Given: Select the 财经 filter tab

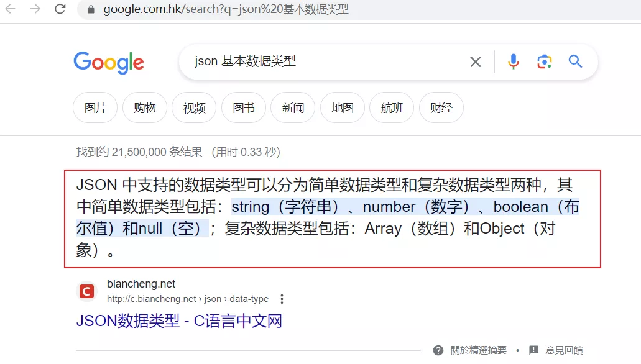Looking at the screenshot, I should coord(441,108).
